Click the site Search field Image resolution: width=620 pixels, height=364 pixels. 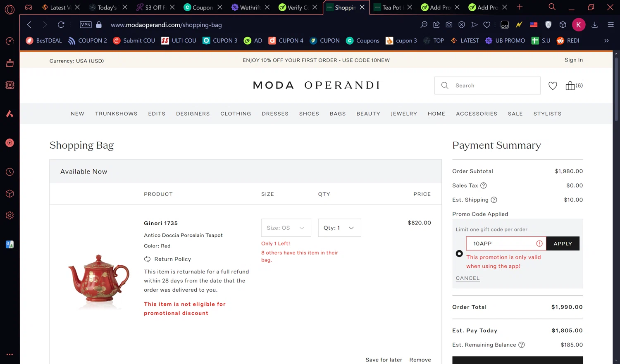(487, 86)
